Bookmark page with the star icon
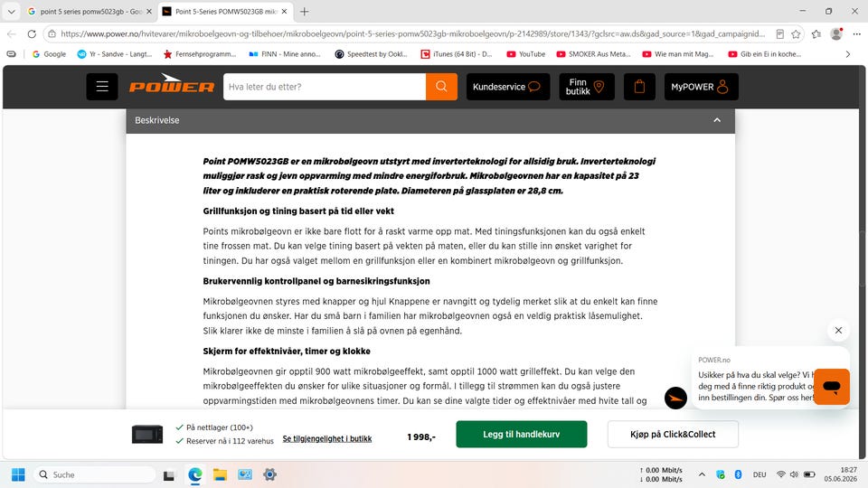 click(x=796, y=34)
